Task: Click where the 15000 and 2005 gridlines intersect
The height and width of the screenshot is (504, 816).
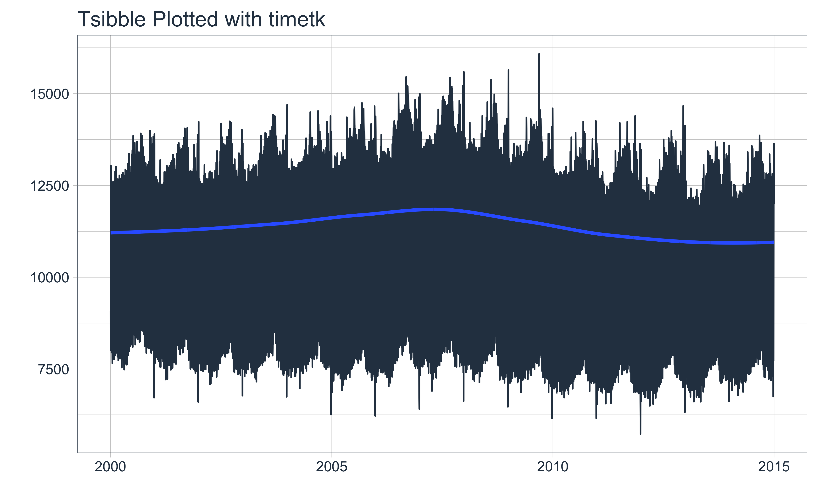Action: pos(331,94)
